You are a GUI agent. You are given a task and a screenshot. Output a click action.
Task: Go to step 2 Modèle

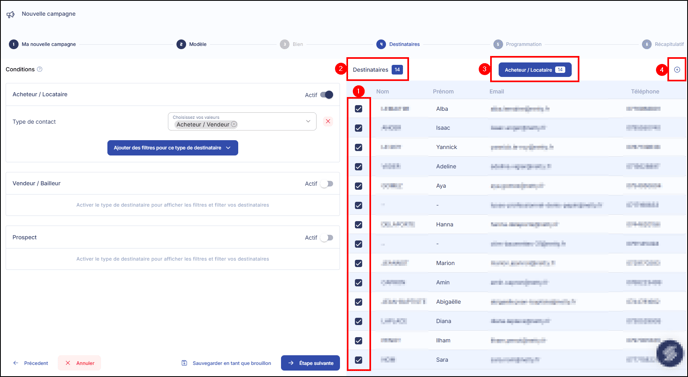click(192, 44)
